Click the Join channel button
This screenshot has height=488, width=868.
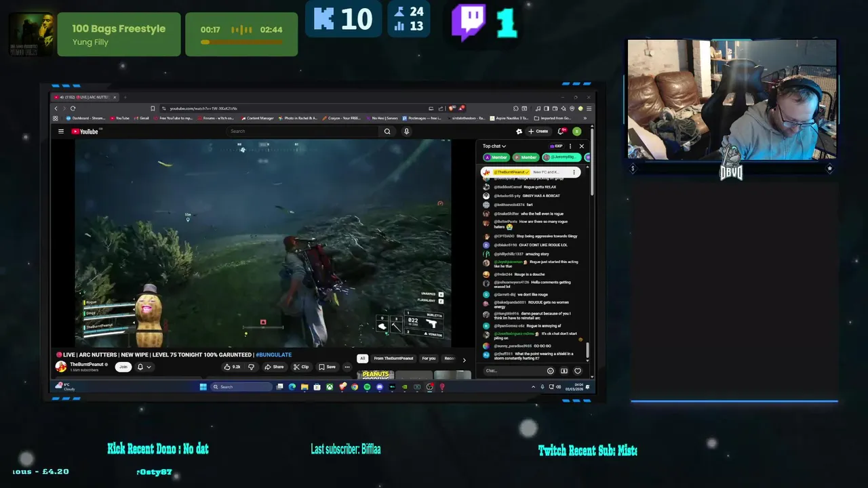123,367
